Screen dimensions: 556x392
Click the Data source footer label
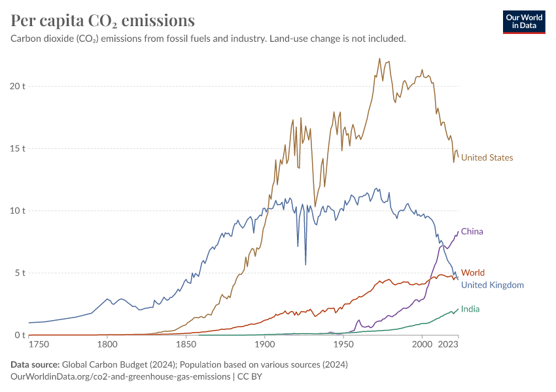[35, 365]
